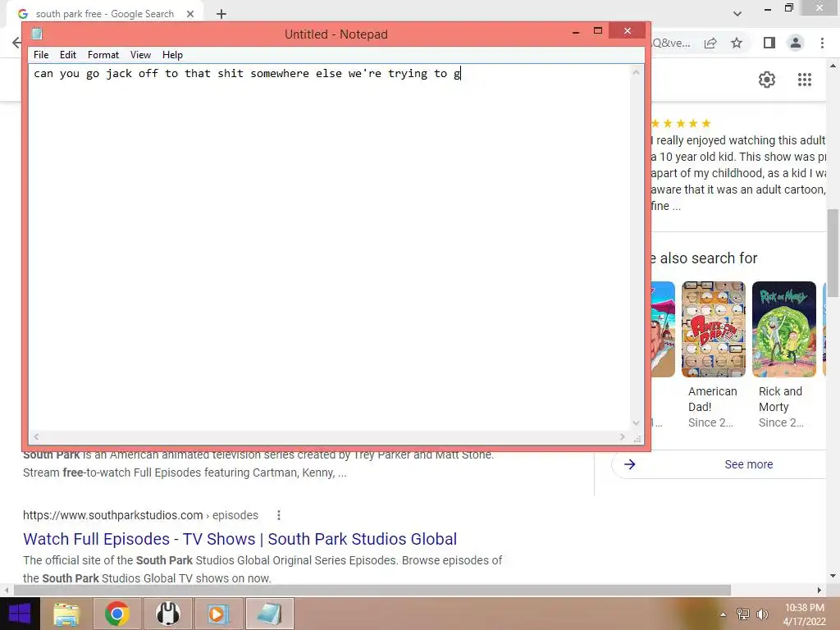
Task: Open the View menu in Notepad
Action: (140, 55)
